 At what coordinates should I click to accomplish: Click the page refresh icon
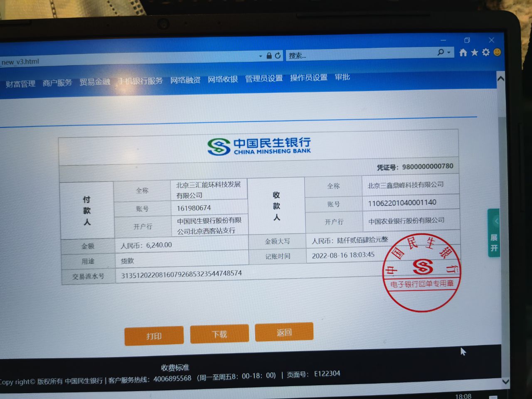(x=278, y=55)
